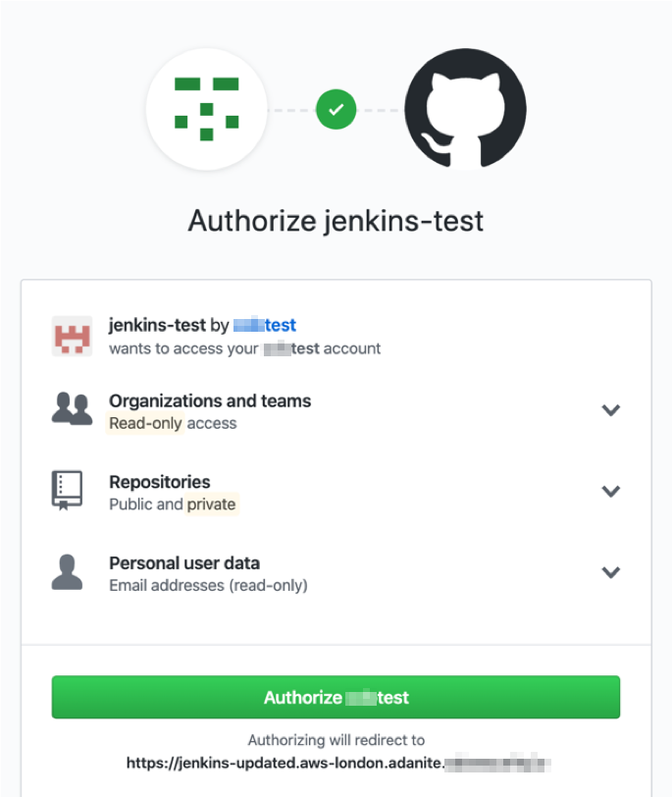Click the green Authorize test button
Screen dimensions: 672x797
click(336, 697)
